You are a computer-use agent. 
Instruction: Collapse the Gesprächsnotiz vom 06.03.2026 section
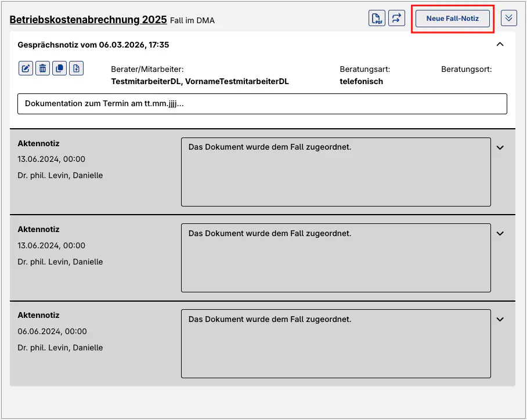click(x=500, y=44)
